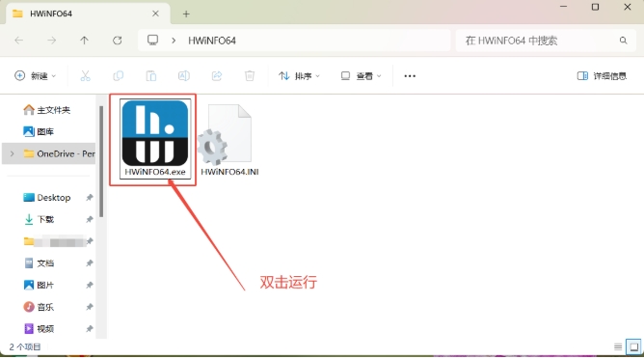Refresh the current folder view

[117, 41]
